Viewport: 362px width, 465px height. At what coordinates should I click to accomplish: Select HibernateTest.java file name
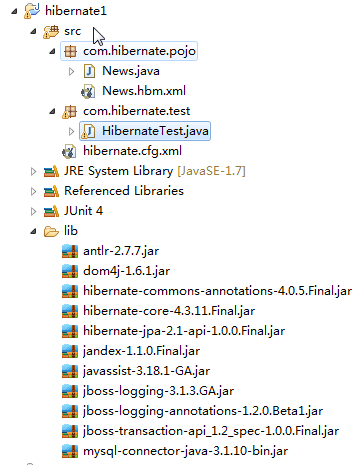[155, 131]
